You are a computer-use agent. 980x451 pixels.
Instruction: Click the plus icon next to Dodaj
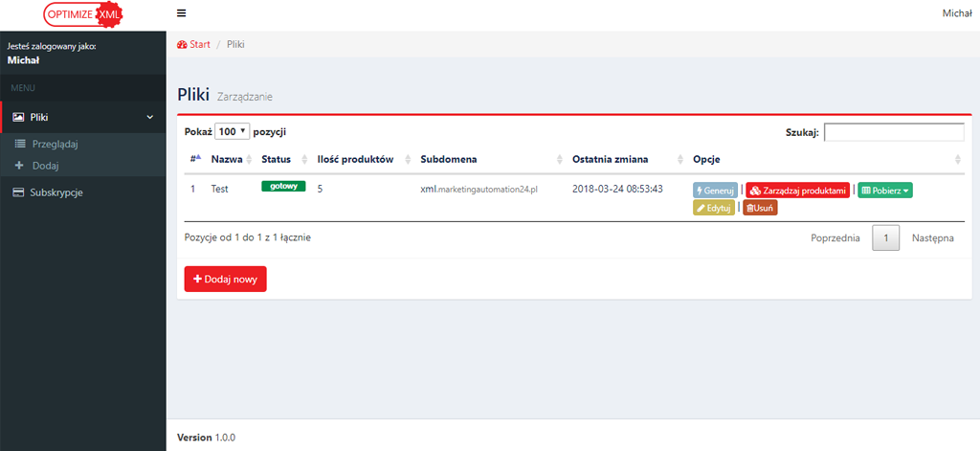[19, 166]
